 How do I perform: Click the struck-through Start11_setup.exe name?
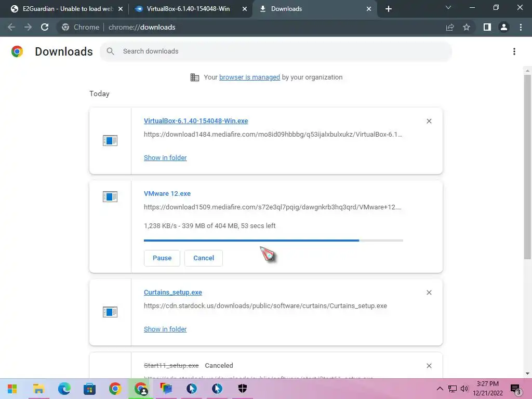[x=171, y=365]
